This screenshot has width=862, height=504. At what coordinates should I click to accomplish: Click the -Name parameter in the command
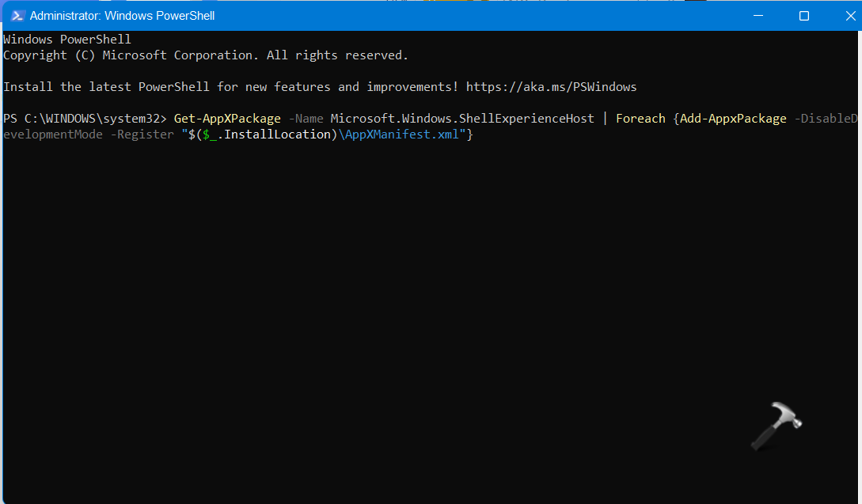[x=306, y=119]
